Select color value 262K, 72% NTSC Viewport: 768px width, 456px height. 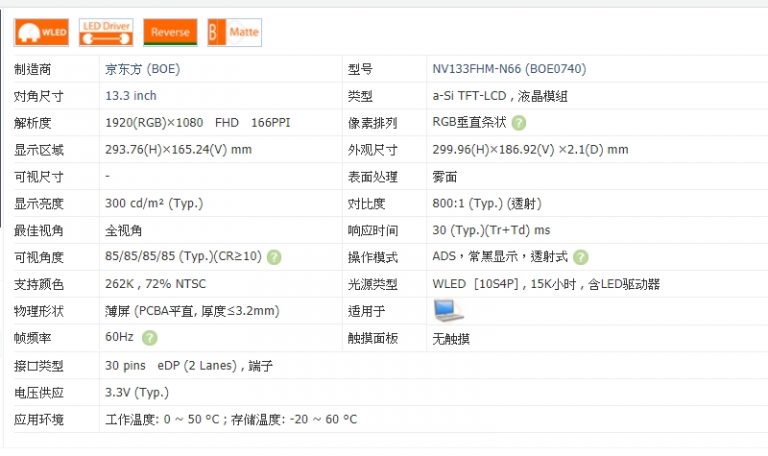click(155, 284)
